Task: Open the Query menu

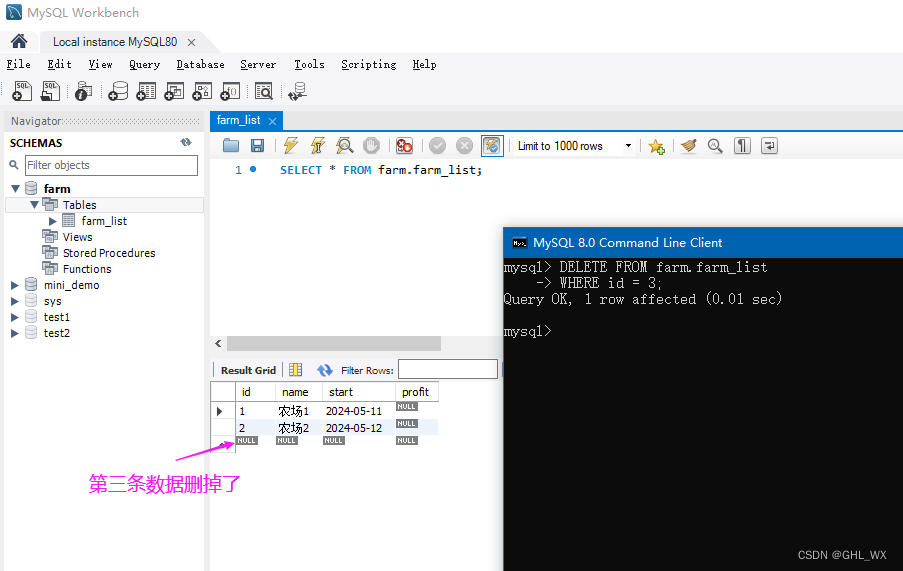Action: click(145, 64)
